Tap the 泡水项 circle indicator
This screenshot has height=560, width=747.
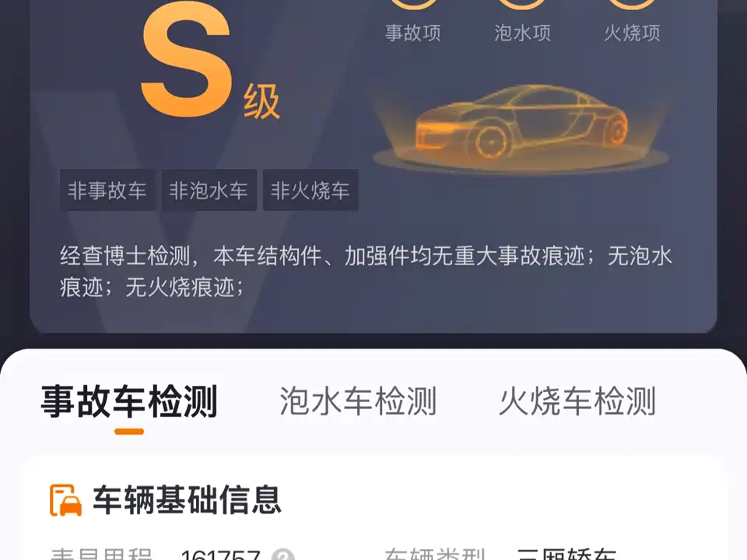click(x=522, y=5)
